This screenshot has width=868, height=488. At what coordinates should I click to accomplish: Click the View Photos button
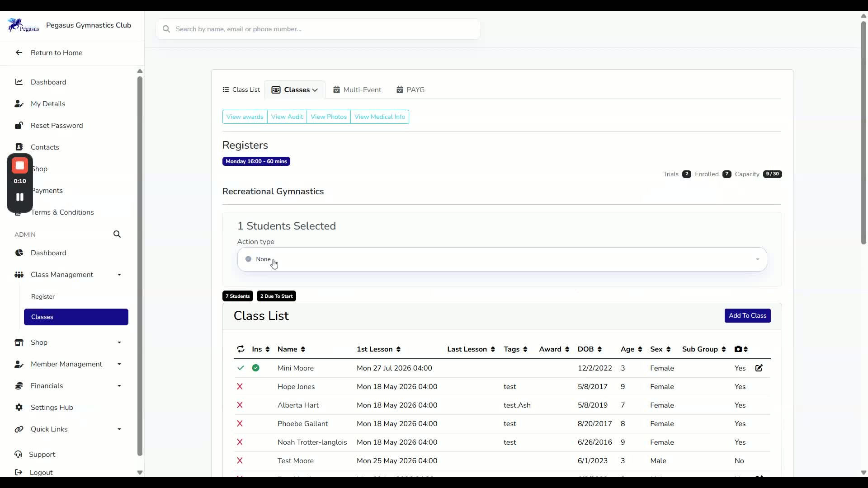pos(329,117)
